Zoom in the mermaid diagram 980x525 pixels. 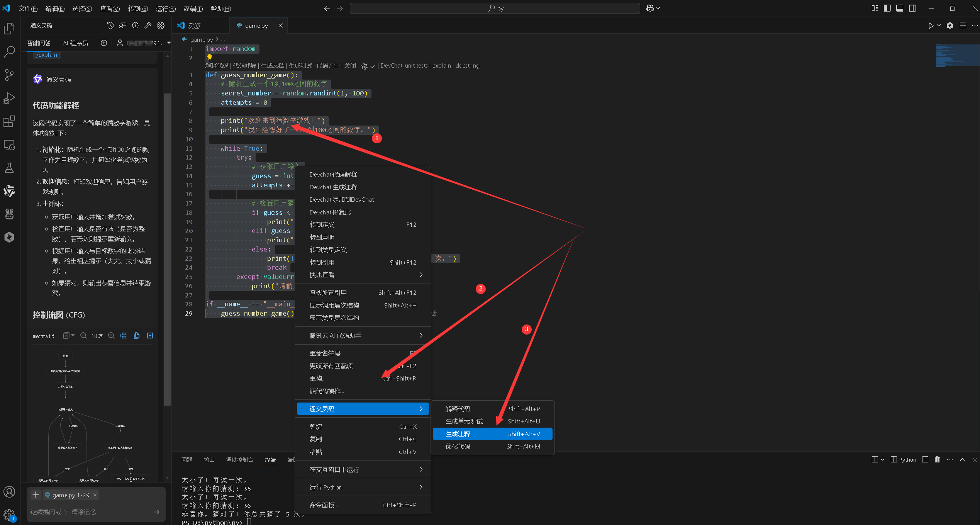(111, 336)
